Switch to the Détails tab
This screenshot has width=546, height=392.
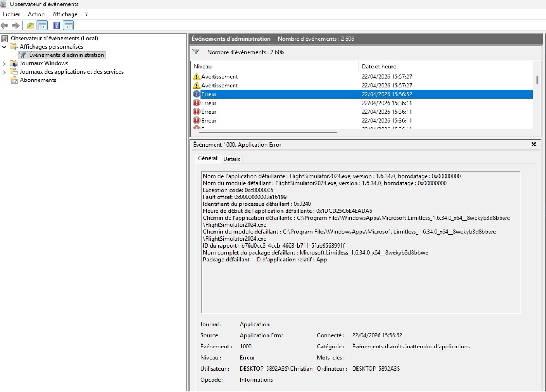click(x=232, y=159)
